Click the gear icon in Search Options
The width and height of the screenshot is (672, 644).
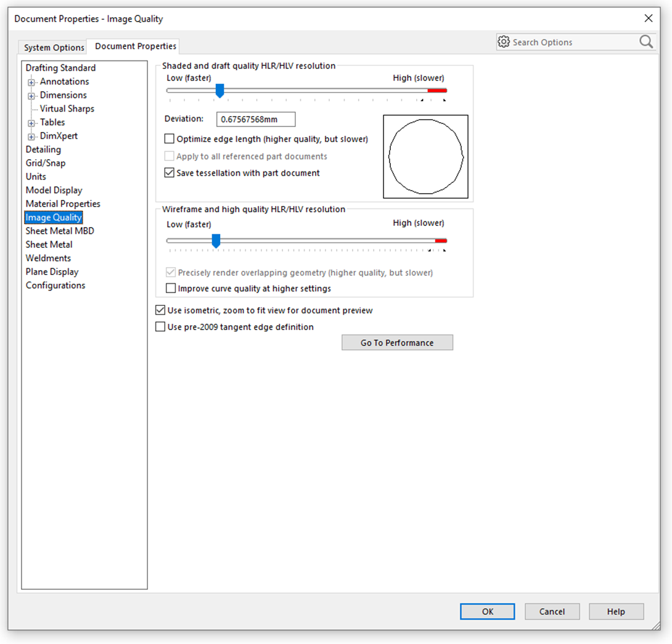[504, 42]
